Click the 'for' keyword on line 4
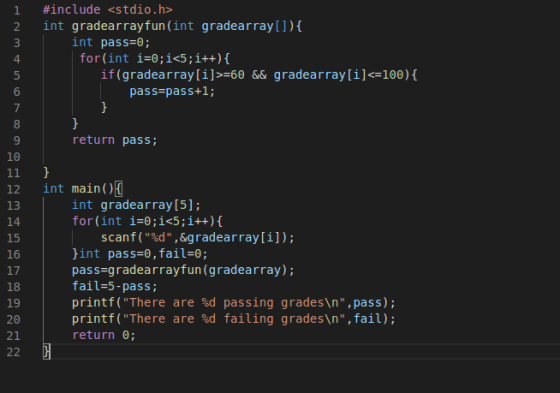 coord(90,58)
